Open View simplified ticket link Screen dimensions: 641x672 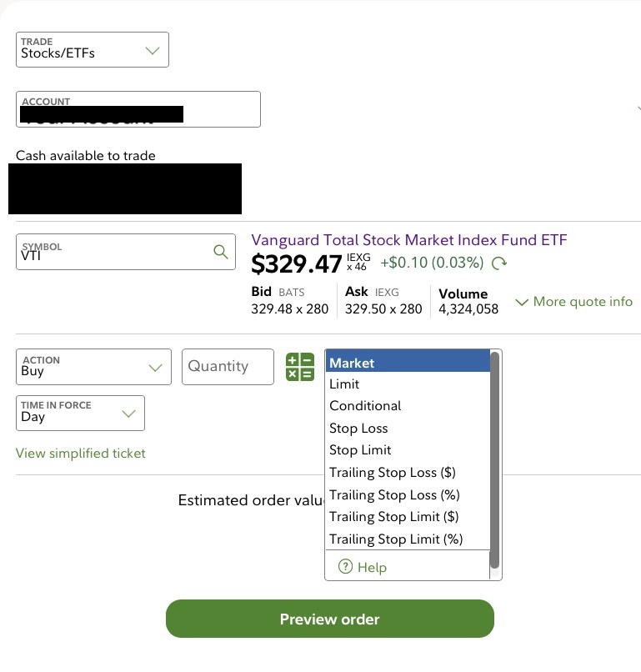81,454
